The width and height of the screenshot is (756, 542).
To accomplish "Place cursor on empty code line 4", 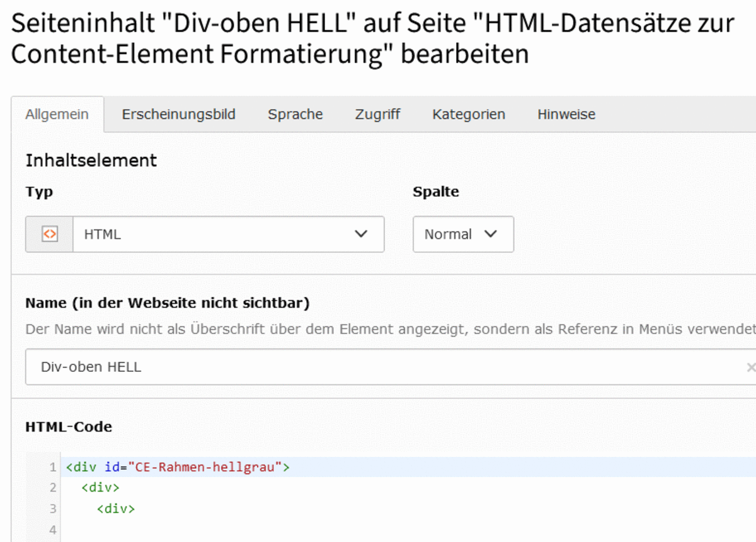I will 252,529.
